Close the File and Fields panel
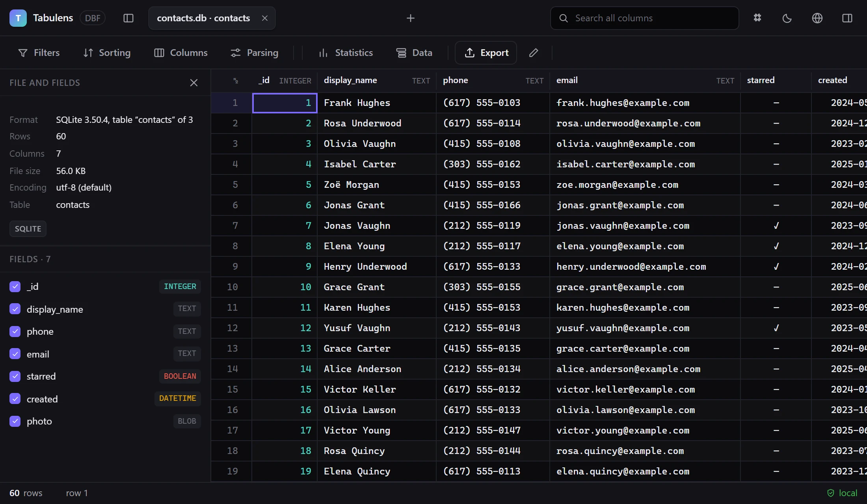867x504 pixels. pos(194,83)
